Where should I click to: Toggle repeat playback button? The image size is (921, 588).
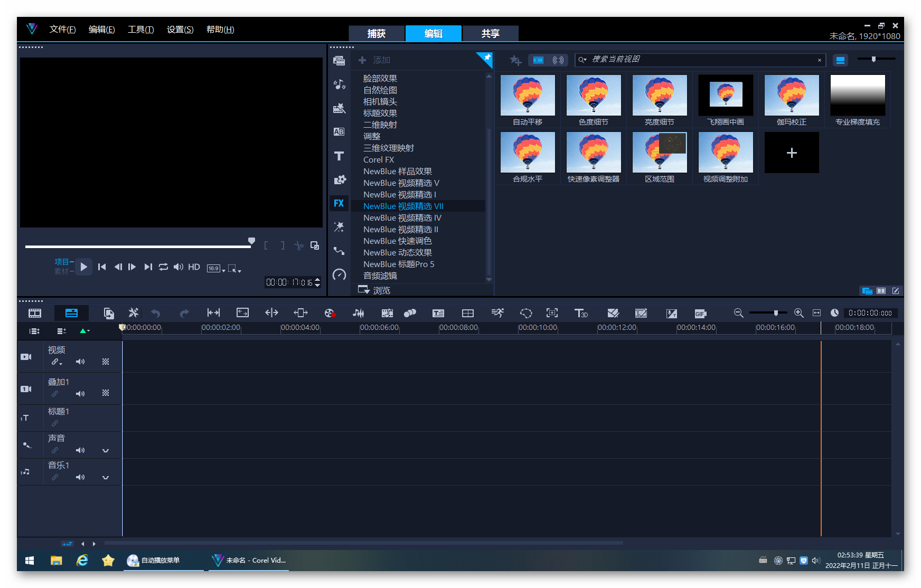[163, 267]
